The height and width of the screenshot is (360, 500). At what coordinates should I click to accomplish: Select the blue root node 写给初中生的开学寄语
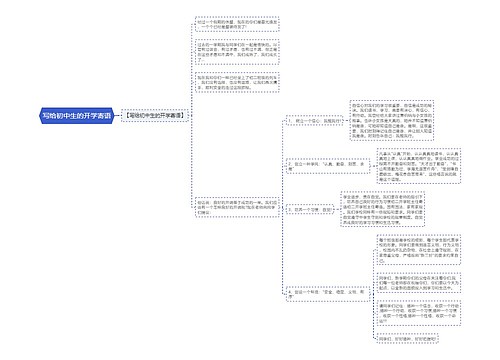click(x=77, y=116)
